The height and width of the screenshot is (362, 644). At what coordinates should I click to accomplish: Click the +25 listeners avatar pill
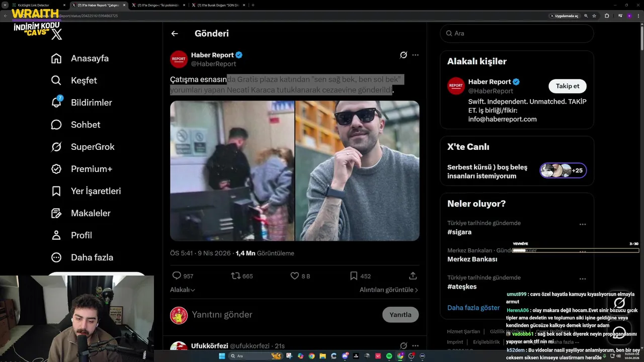(x=563, y=170)
